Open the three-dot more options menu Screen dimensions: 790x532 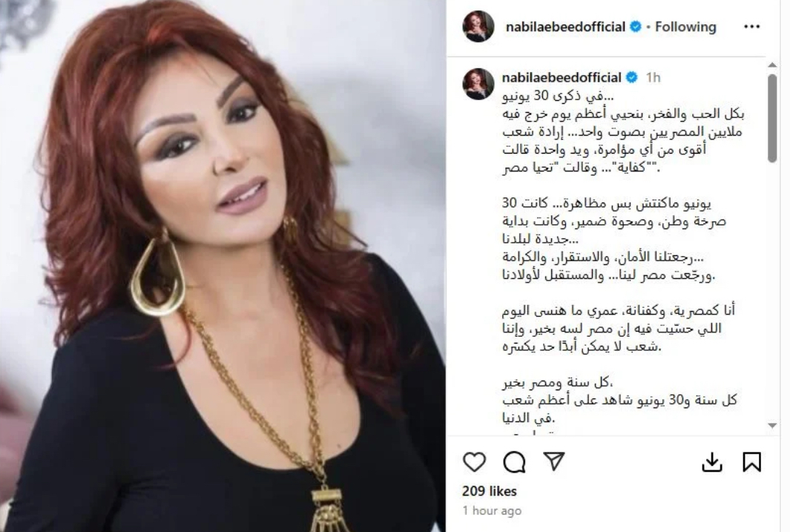[x=751, y=27]
